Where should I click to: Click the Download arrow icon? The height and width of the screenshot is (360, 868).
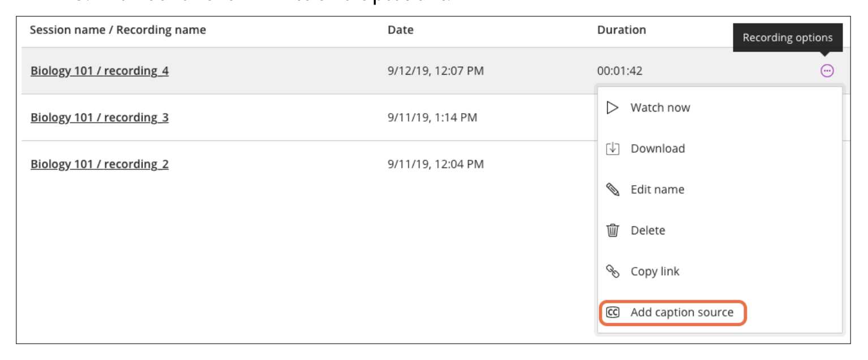click(612, 149)
